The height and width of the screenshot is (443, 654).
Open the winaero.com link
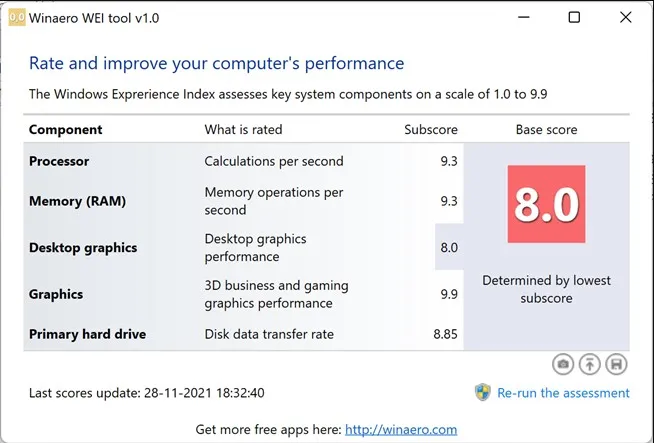[401, 429]
